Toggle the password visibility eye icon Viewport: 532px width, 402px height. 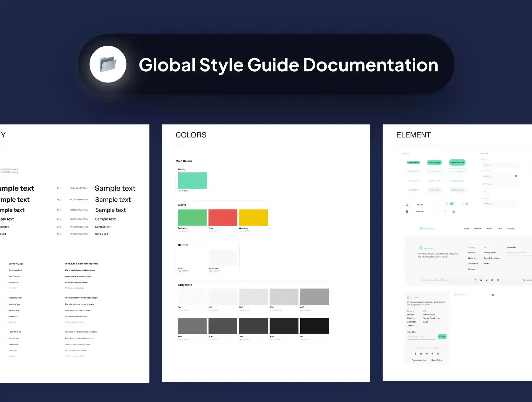click(516, 176)
